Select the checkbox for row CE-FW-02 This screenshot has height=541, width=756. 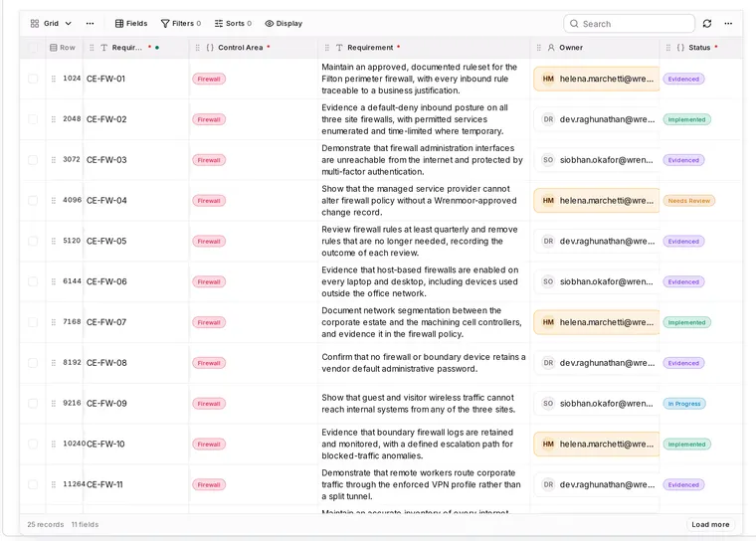[x=33, y=119]
